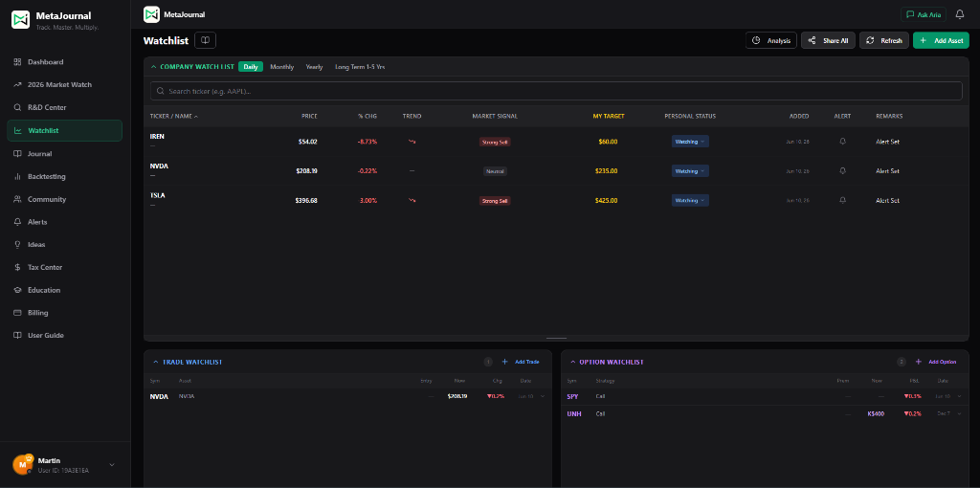This screenshot has height=488, width=980.
Task: Click the TSLA downtrend icon
Action: pyautogui.click(x=412, y=201)
